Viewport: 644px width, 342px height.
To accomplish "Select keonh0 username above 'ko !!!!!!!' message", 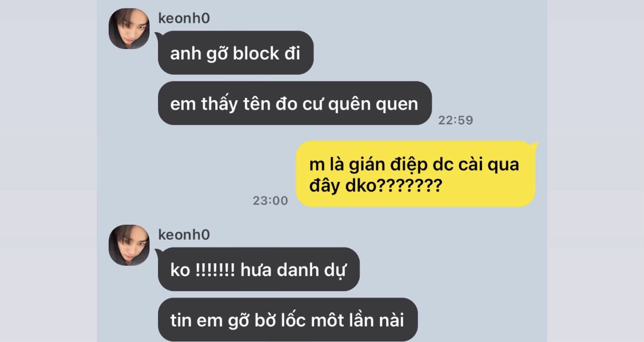I will [184, 235].
